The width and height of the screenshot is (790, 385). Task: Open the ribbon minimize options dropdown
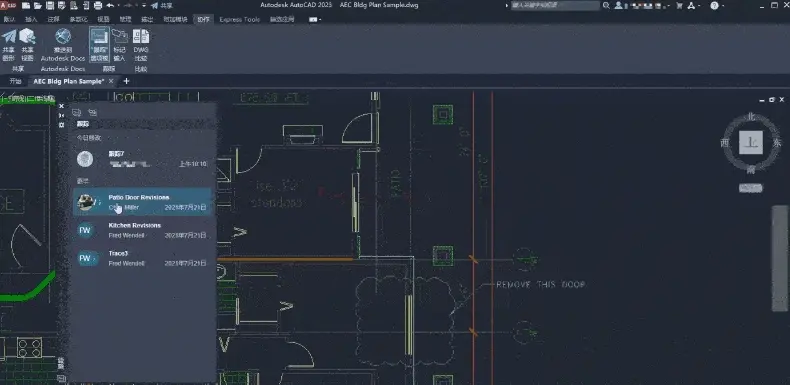pos(315,19)
